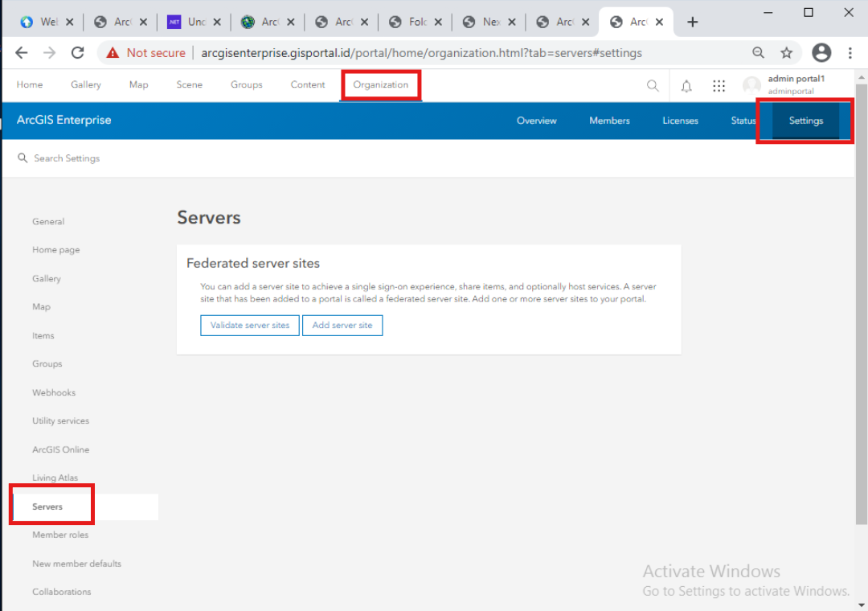Open Home page in settings sidebar
Viewport: 868px width, 611px height.
56,250
